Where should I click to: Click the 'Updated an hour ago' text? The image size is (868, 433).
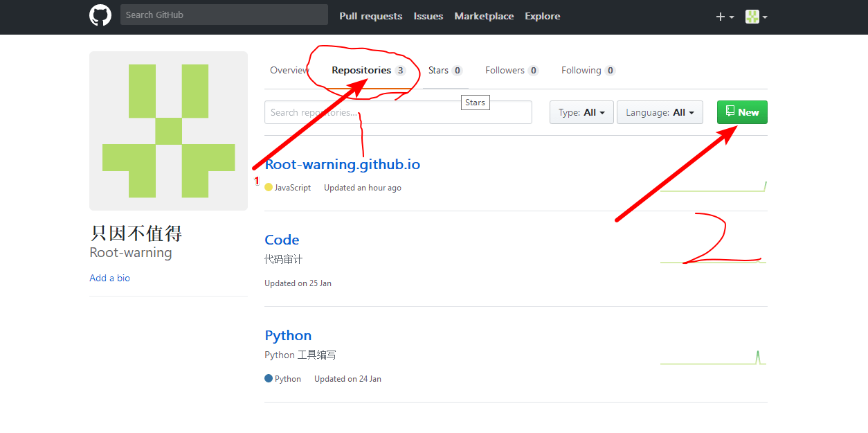pos(363,188)
